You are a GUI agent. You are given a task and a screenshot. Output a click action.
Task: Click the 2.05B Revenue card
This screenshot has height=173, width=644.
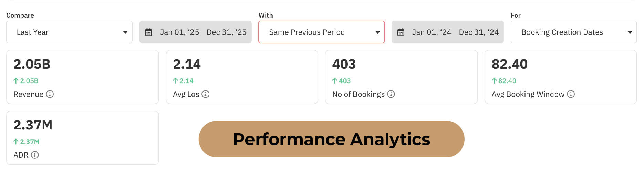(x=82, y=77)
